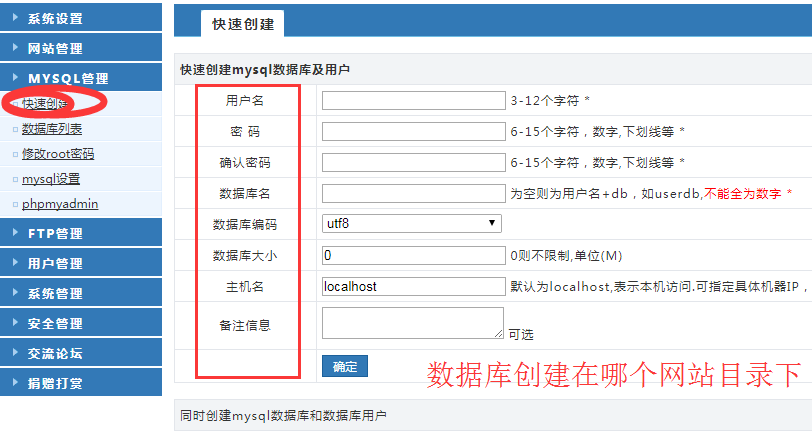Click the 用户名 input field
This screenshot has width=812, height=433.
pos(413,101)
